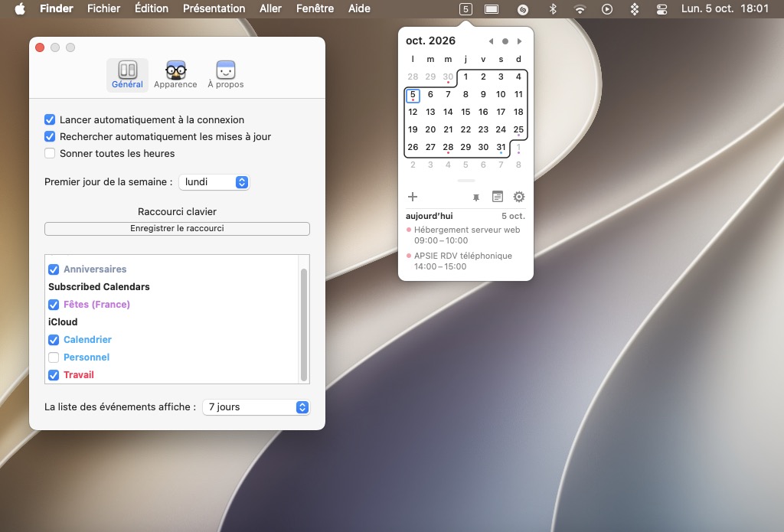This screenshot has height=532, width=784.
Task: Open the Hébergement serveur web event
Action: pos(465,235)
